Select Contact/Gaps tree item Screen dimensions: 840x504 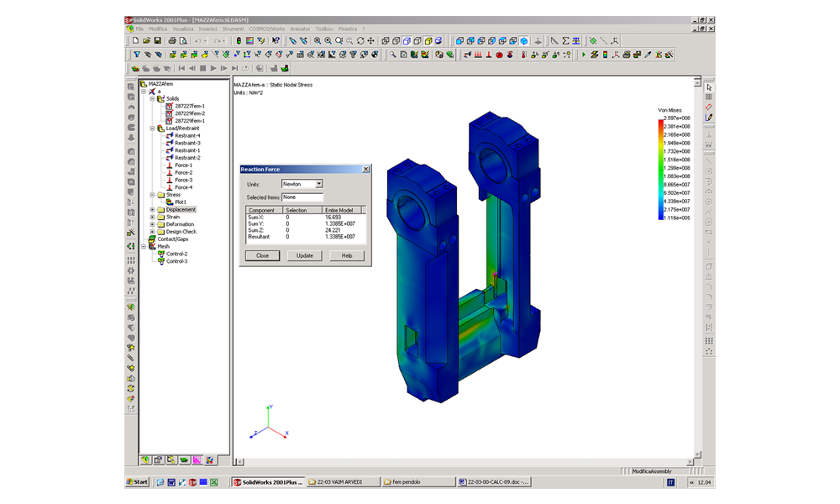[172, 239]
